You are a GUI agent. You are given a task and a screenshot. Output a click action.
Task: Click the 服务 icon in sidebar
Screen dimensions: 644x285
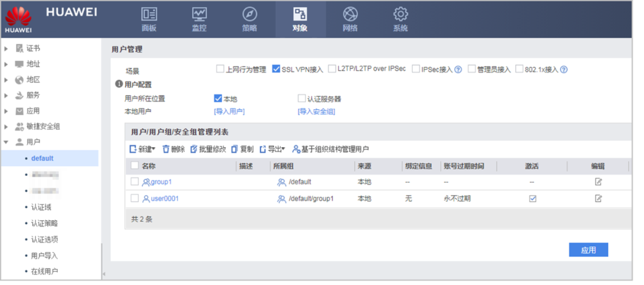tap(19, 95)
